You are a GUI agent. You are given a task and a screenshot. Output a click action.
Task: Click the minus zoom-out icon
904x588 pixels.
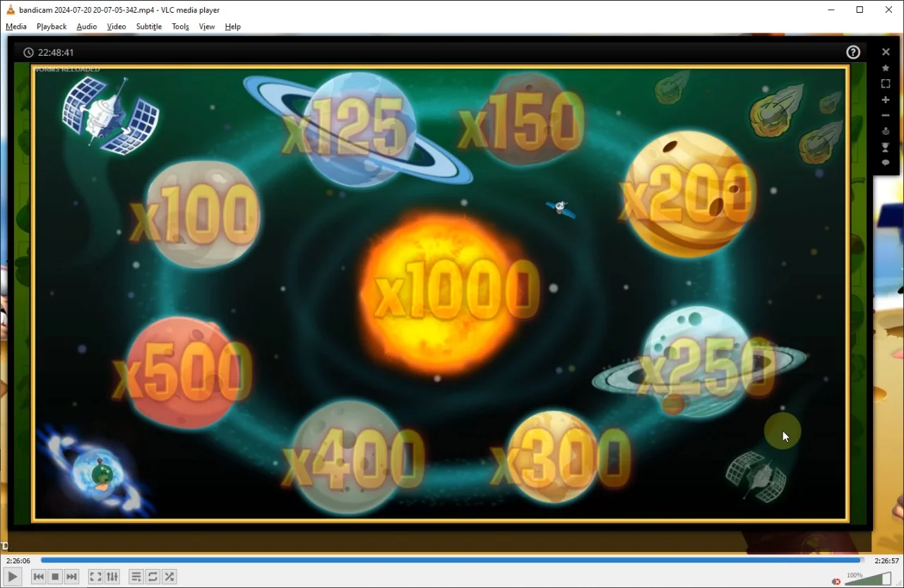886,115
